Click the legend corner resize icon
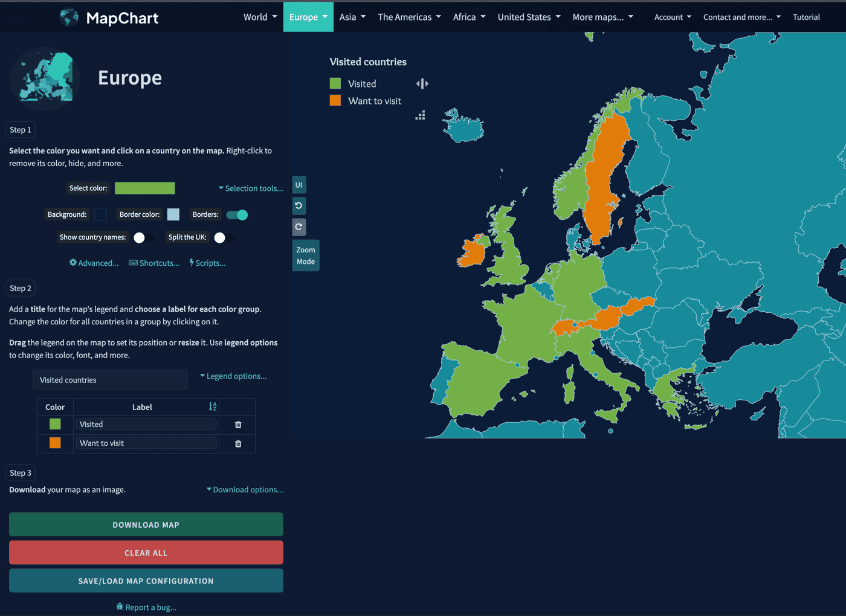The height and width of the screenshot is (616, 846). (421, 115)
